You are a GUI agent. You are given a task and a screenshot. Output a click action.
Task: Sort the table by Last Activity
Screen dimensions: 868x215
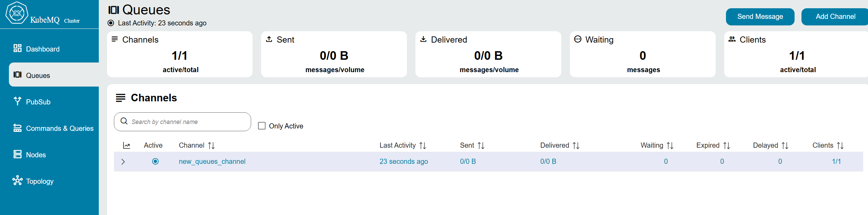pos(423,146)
